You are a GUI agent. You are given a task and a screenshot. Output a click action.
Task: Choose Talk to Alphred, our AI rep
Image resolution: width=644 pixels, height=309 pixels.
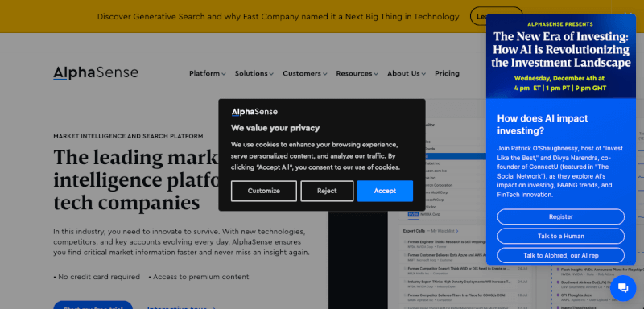click(x=560, y=255)
